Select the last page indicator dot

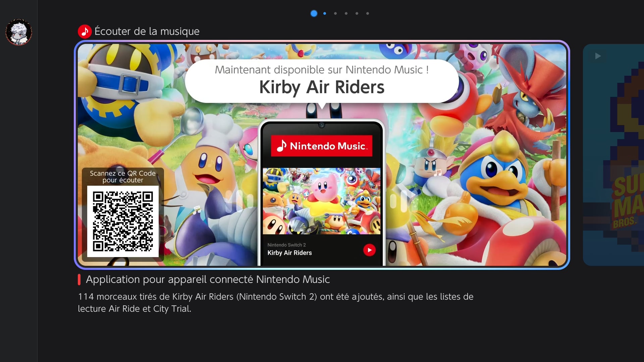(x=368, y=13)
